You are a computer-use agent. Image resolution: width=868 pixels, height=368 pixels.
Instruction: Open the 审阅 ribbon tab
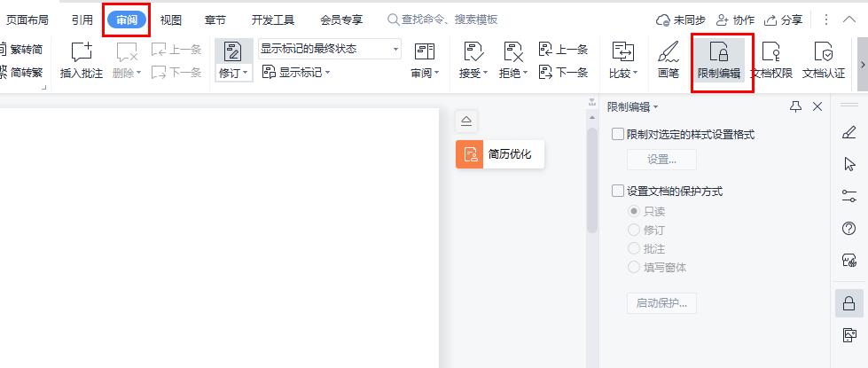click(128, 20)
